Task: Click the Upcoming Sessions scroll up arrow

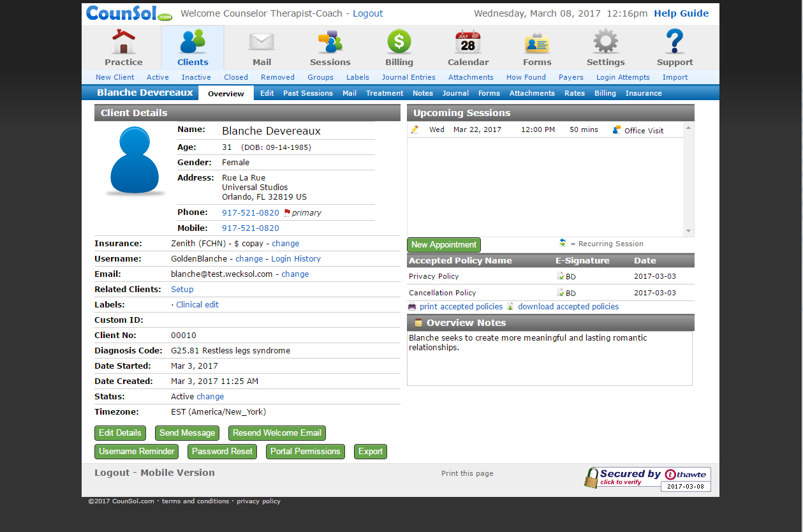Action: [688, 128]
